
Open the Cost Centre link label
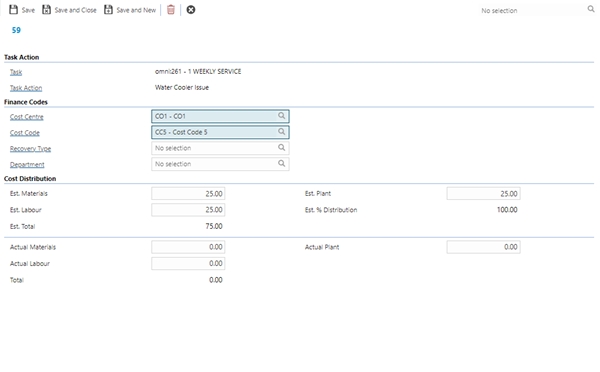point(27,117)
